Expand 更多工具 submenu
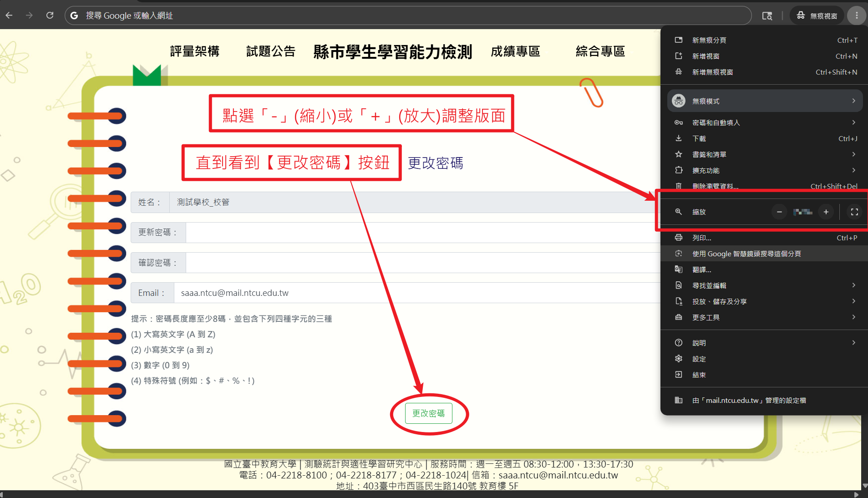This screenshot has height=498, width=868. coord(765,317)
